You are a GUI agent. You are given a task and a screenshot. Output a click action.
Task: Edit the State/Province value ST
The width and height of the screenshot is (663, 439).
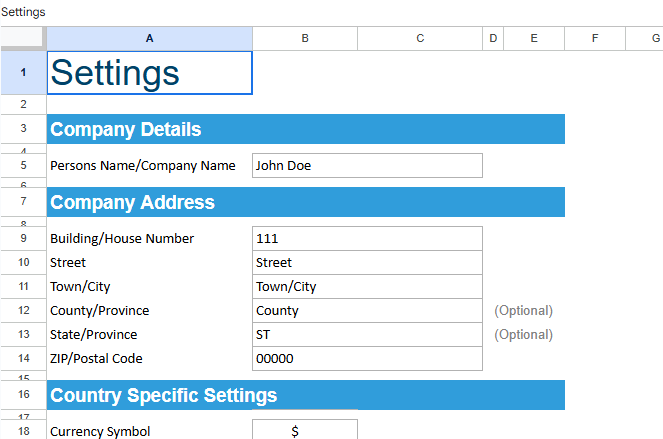pyautogui.click(x=367, y=335)
